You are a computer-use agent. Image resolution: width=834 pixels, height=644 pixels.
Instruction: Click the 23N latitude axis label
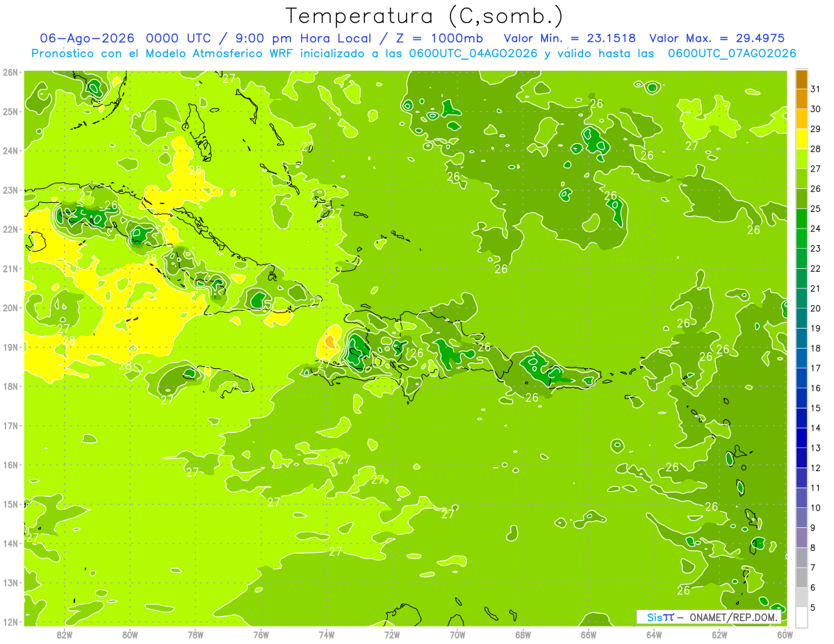[11, 190]
